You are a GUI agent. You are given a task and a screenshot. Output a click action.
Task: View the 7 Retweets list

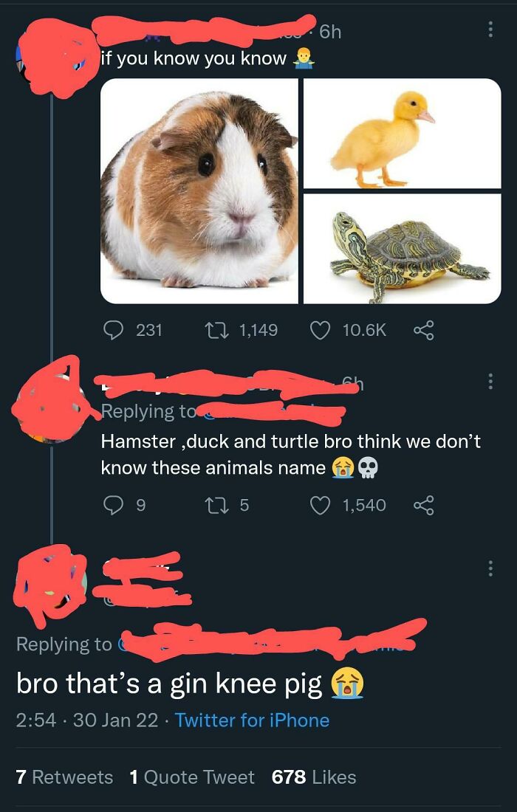point(64,777)
